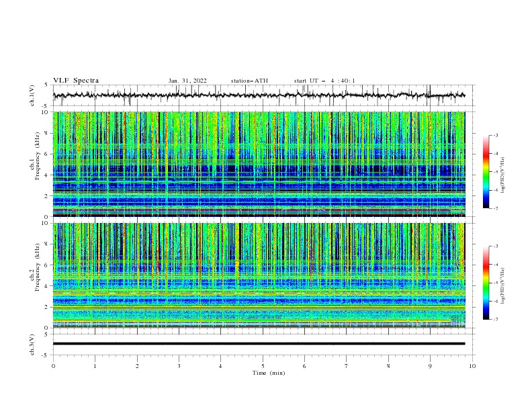Click the time axis tick label '2'
The image size is (532, 411).
(x=137, y=366)
